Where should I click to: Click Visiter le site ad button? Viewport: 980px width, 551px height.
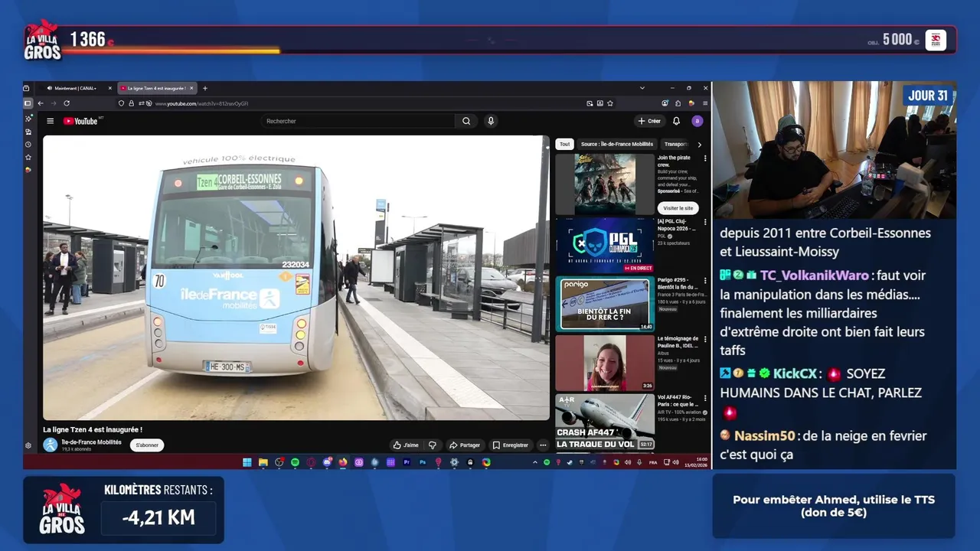tap(678, 208)
